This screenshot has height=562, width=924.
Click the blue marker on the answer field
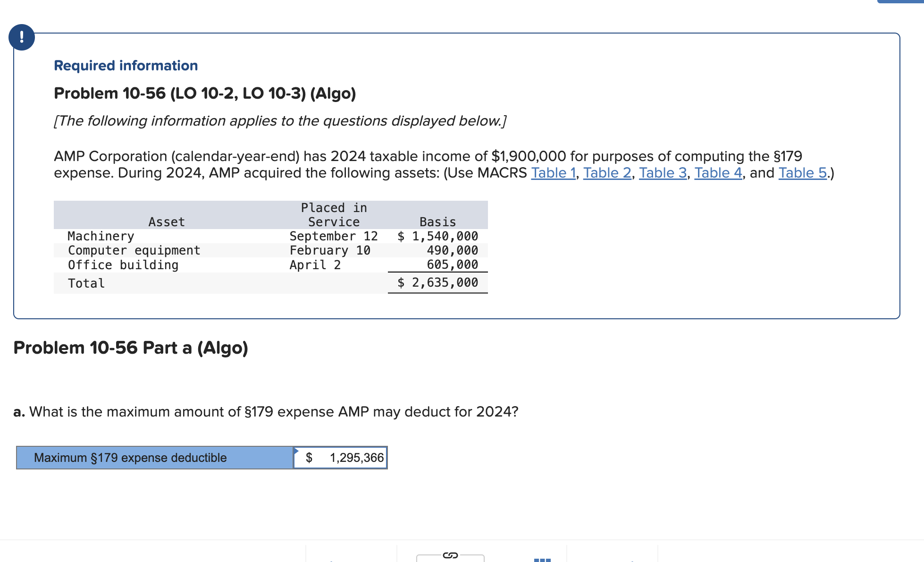click(x=296, y=450)
